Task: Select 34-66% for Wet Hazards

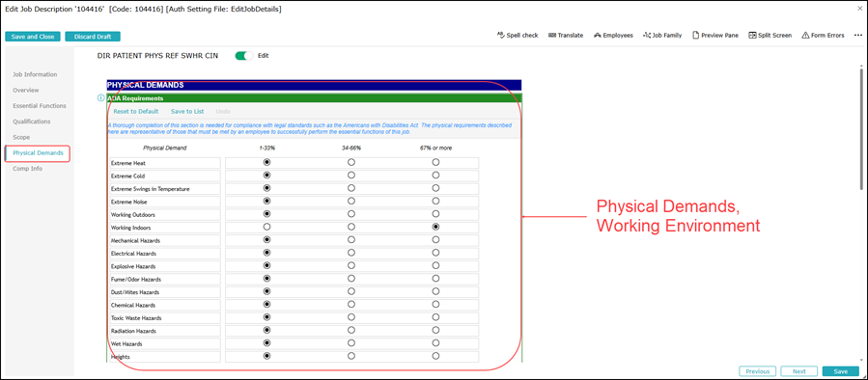Action: pos(350,343)
